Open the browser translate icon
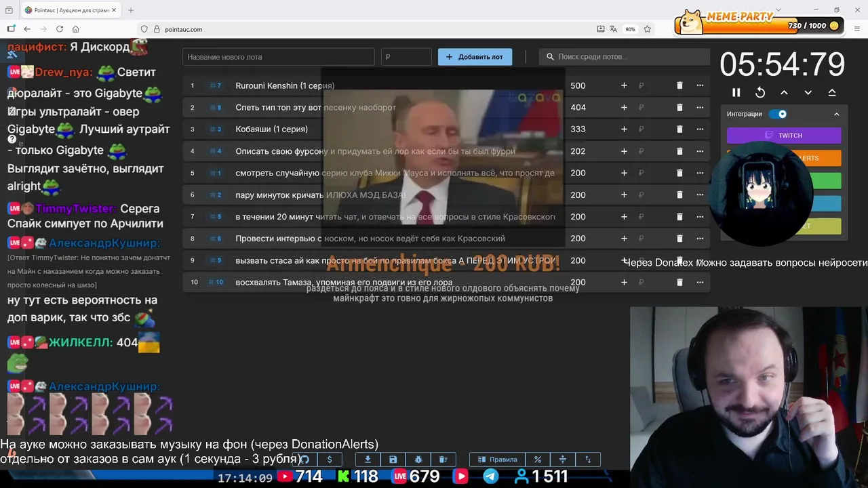 pos(614,29)
